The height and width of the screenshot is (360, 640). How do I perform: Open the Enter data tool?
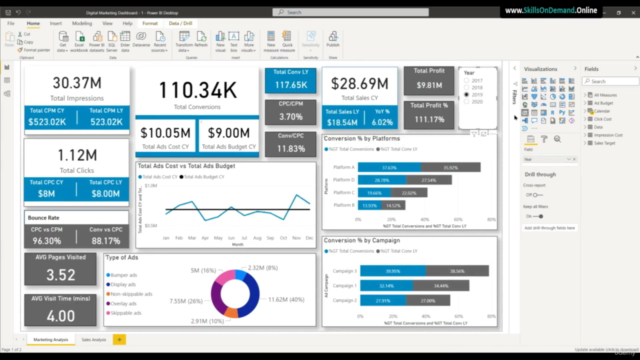[125, 41]
